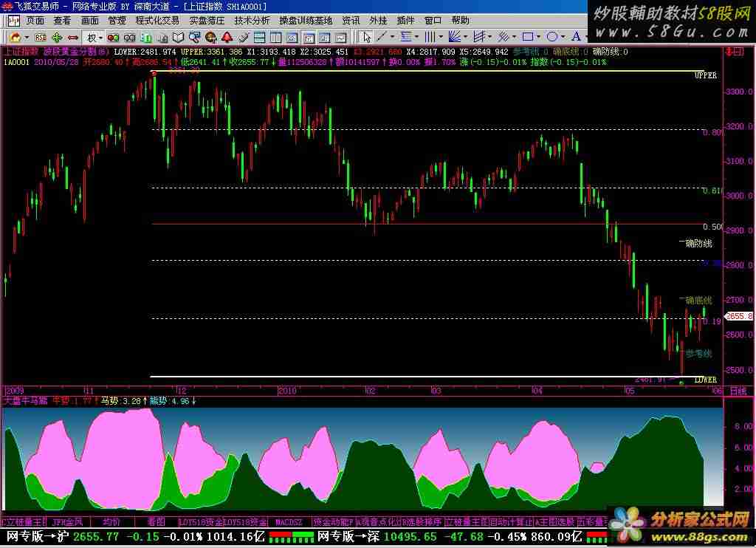Click the red alarm bell icon
The width and height of the screenshot is (756, 548).
coord(227,37)
